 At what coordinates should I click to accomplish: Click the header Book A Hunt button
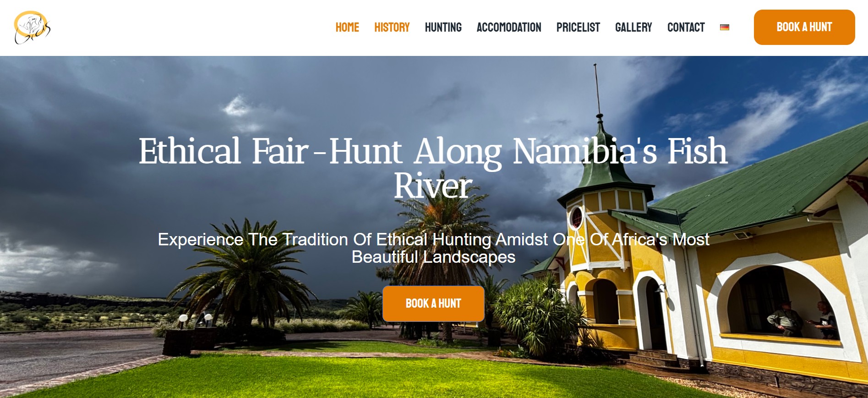point(804,27)
